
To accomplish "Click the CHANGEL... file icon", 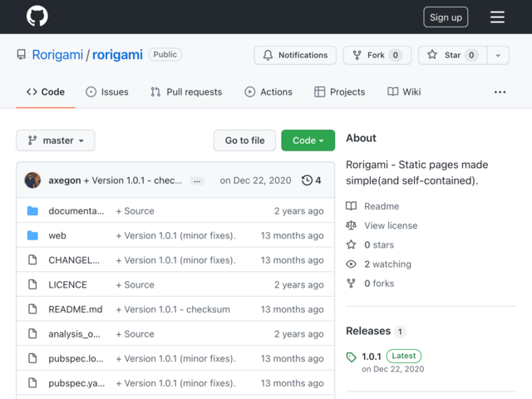I will 32,260.
